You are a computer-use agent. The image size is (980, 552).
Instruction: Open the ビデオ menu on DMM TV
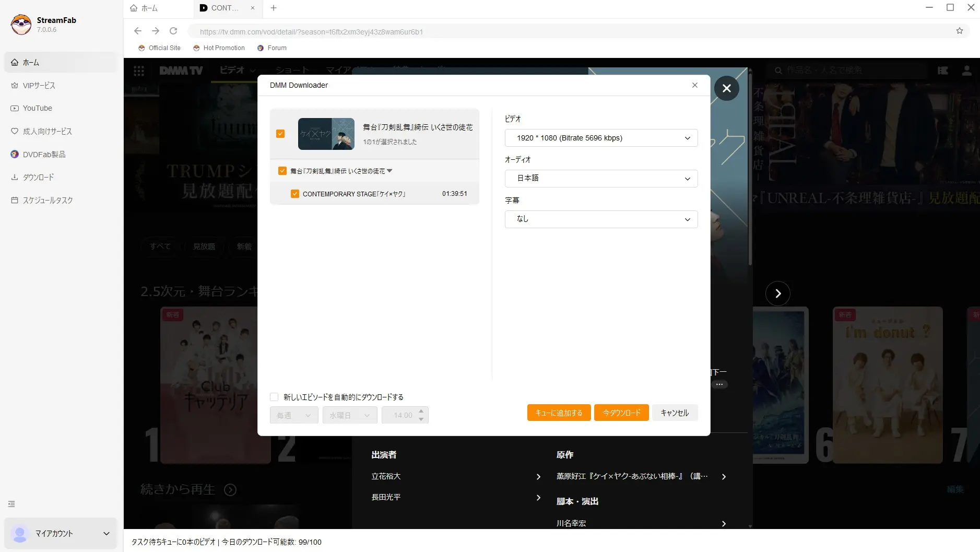click(x=238, y=70)
